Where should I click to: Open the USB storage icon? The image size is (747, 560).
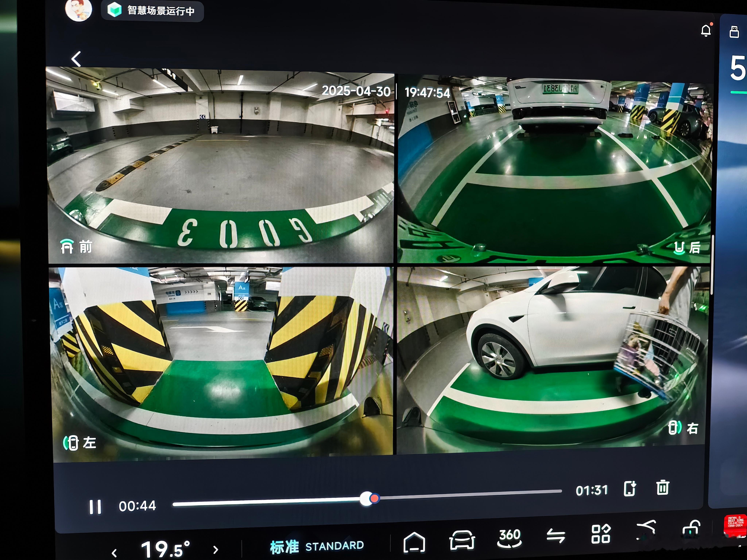coord(734,32)
